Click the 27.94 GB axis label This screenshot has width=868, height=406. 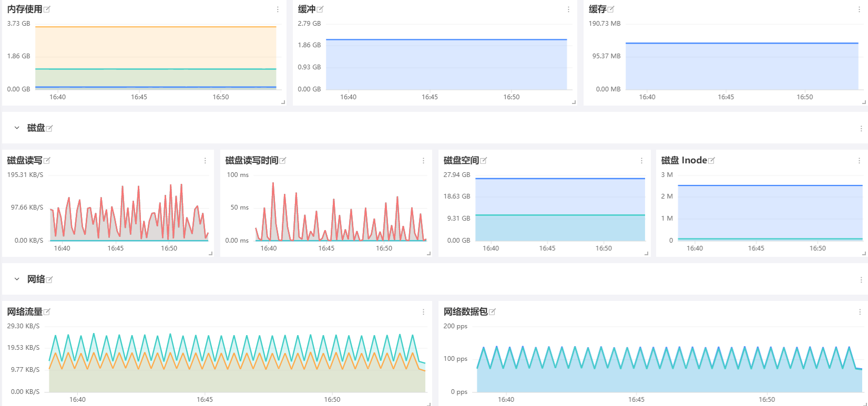click(457, 175)
